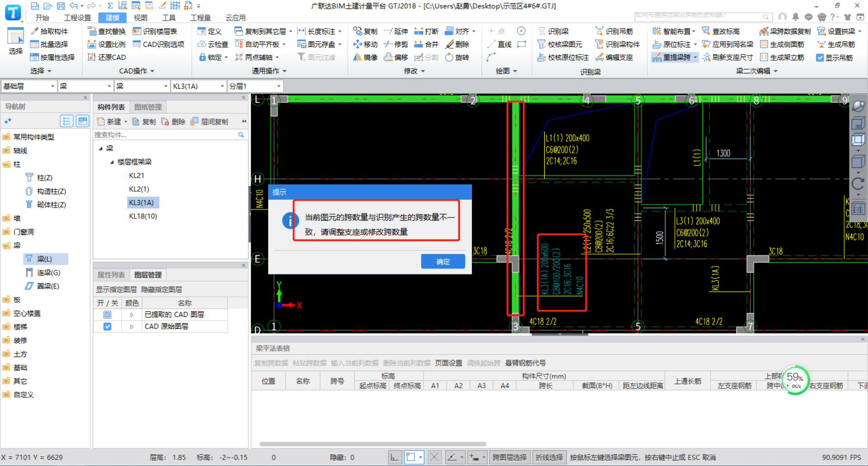Viewport: 868px width, 466px height.
Task: Click the 刷新支座尺寸 refresh support size tool
Action: pos(727,57)
